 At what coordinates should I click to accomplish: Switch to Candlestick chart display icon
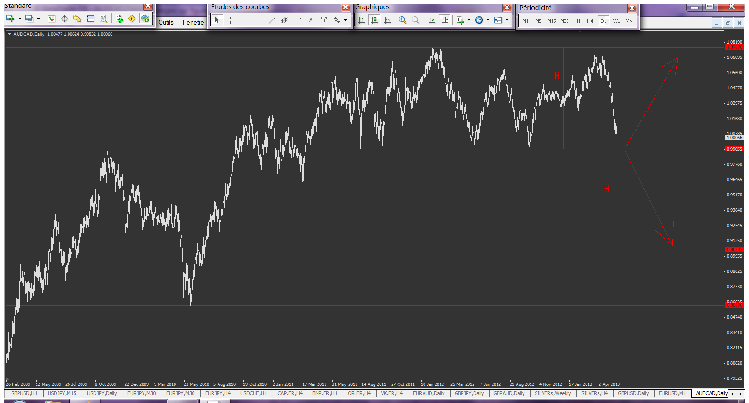374,20
